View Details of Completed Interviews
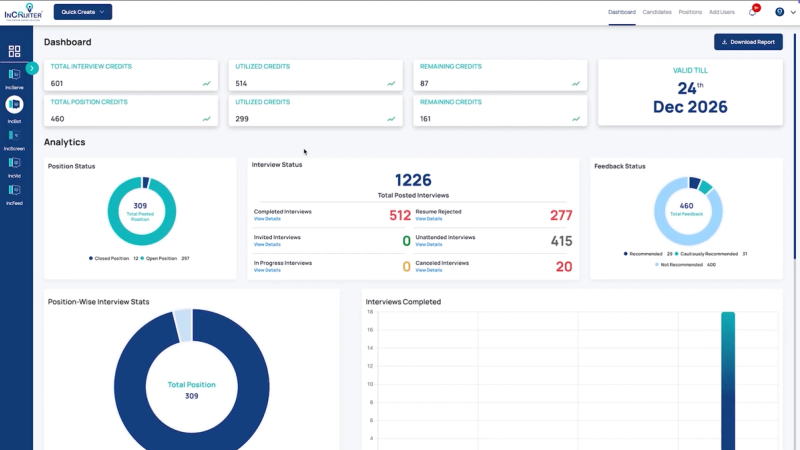The width and height of the screenshot is (800, 450). coord(267,219)
